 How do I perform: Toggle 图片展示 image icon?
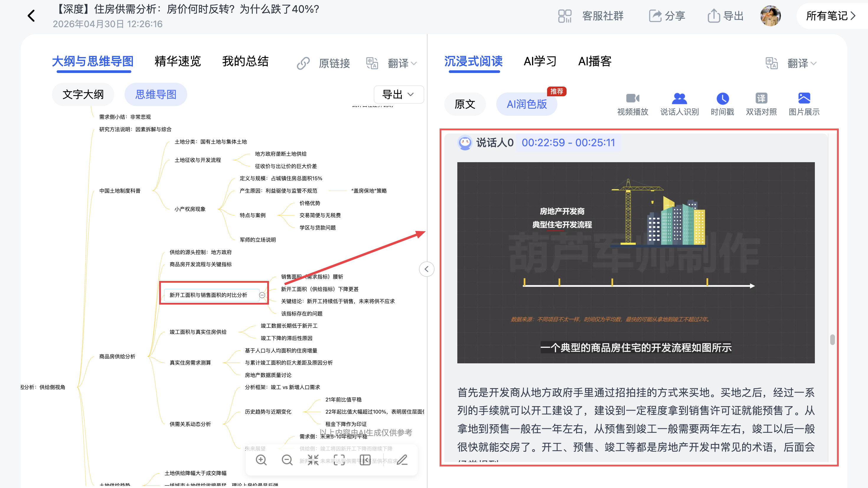pyautogui.click(x=804, y=98)
